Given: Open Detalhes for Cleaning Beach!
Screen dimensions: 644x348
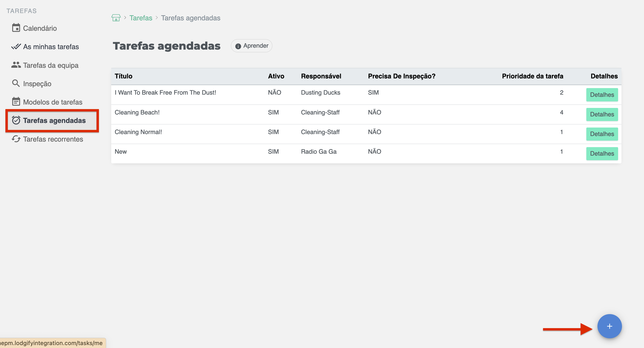Looking at the screenshot, I should point(602,114).
